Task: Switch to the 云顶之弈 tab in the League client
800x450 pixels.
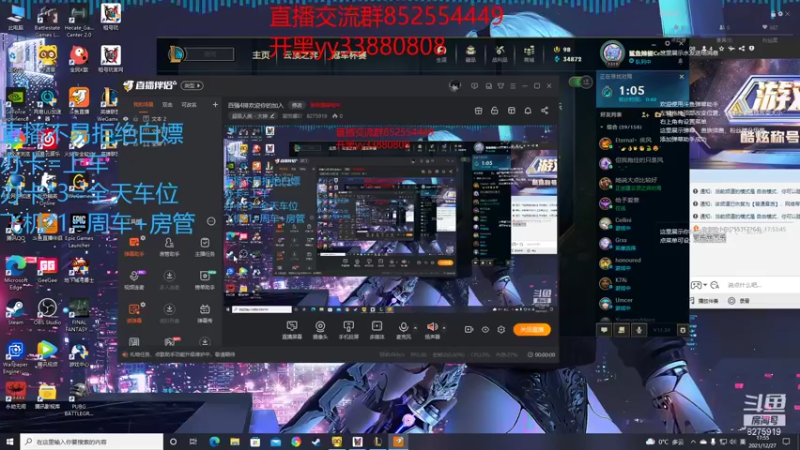Action: [x=301, y=55]
